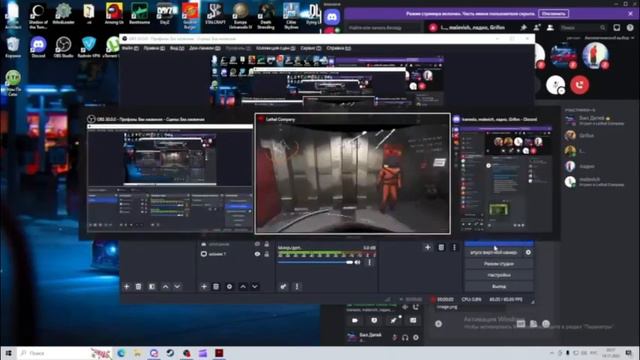The width and height of the screenshot is (640, 360).
Task: Open File Explorer from the taskbar
Action: point(138,353)
